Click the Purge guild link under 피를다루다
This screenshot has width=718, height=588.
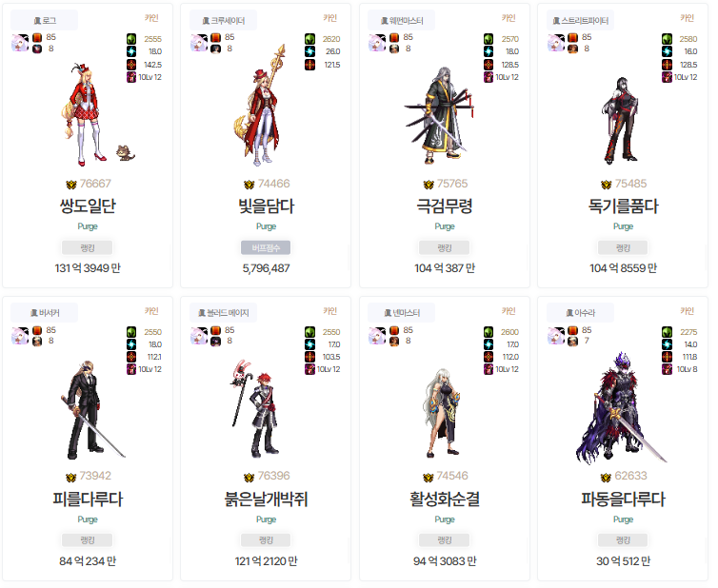pyautogui.click(x=88, y=519)
